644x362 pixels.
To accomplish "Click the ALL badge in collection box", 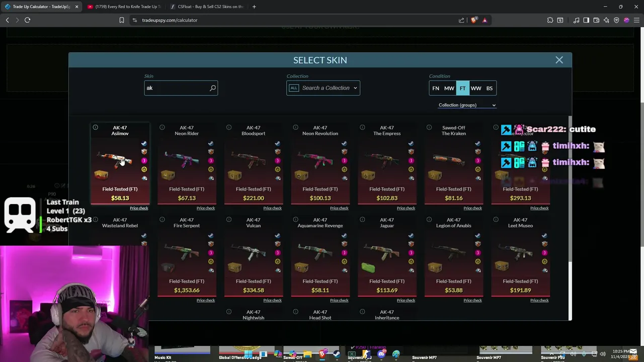I will click(x=294, y=88).
